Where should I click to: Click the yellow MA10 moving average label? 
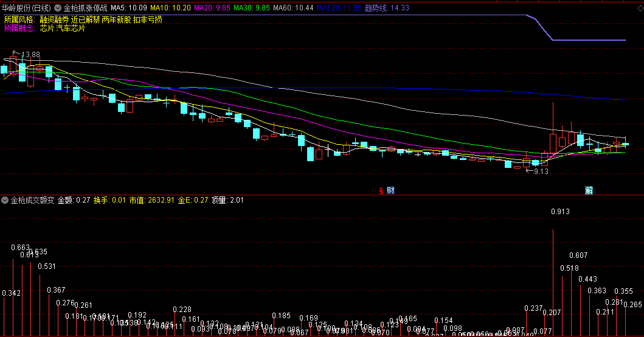tap(170, 9)
